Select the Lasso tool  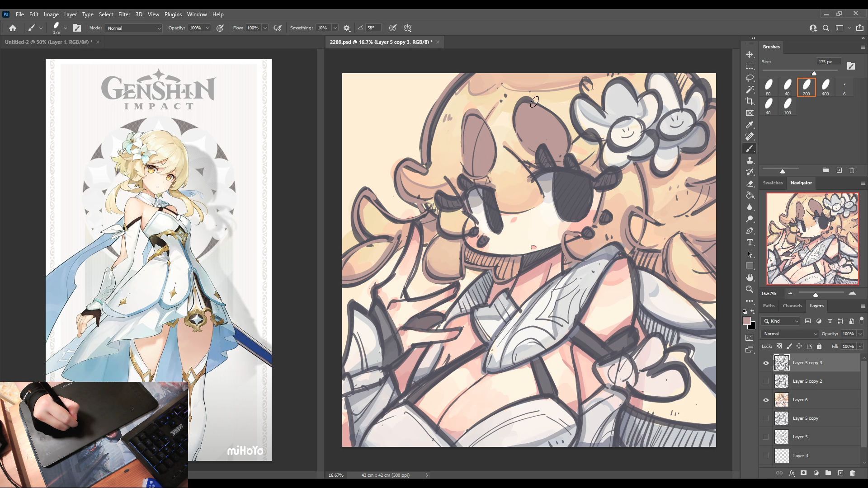coord(750,78)
